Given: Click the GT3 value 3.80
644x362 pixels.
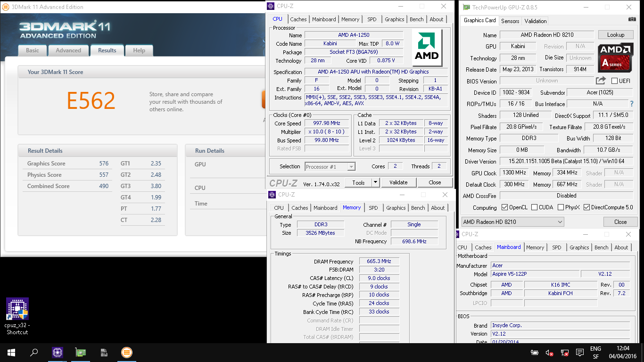Looking at the screenshot, I should (x=156, y=186).
